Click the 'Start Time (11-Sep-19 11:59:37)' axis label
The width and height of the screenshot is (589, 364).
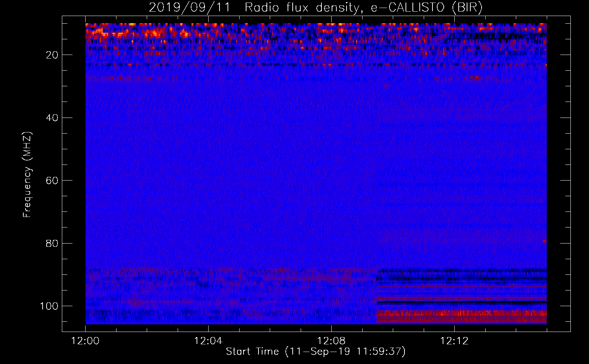pos(316,352)
